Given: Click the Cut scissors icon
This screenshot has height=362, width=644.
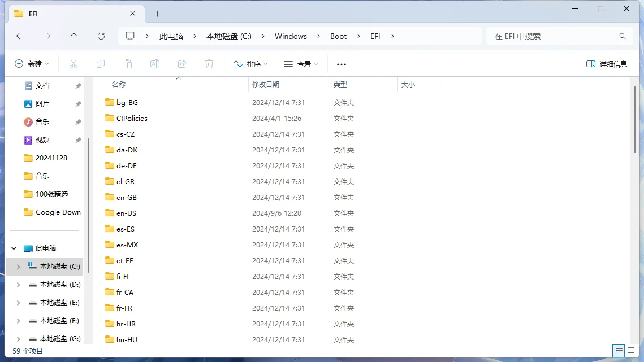Looking at the screenshot, I should (74, 64).
